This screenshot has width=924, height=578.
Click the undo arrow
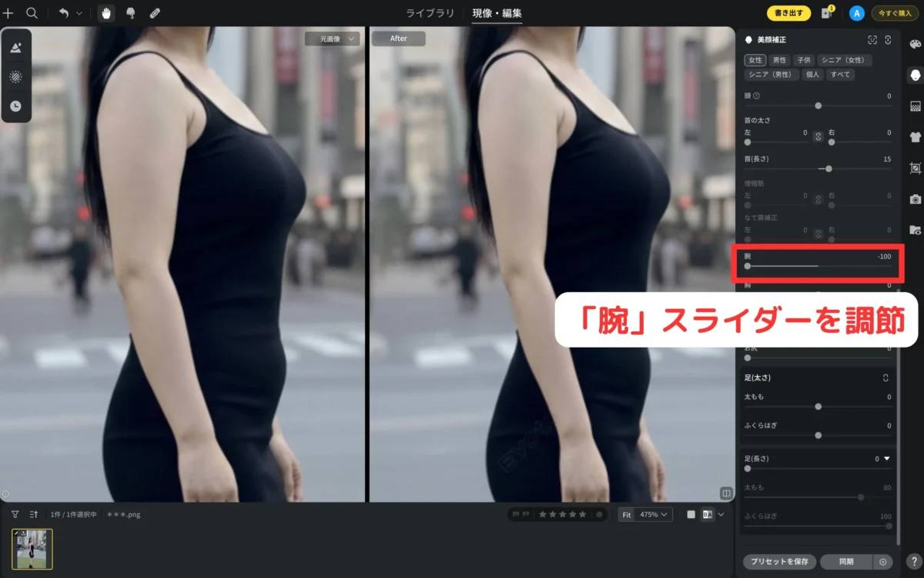[x=64, y=13]
